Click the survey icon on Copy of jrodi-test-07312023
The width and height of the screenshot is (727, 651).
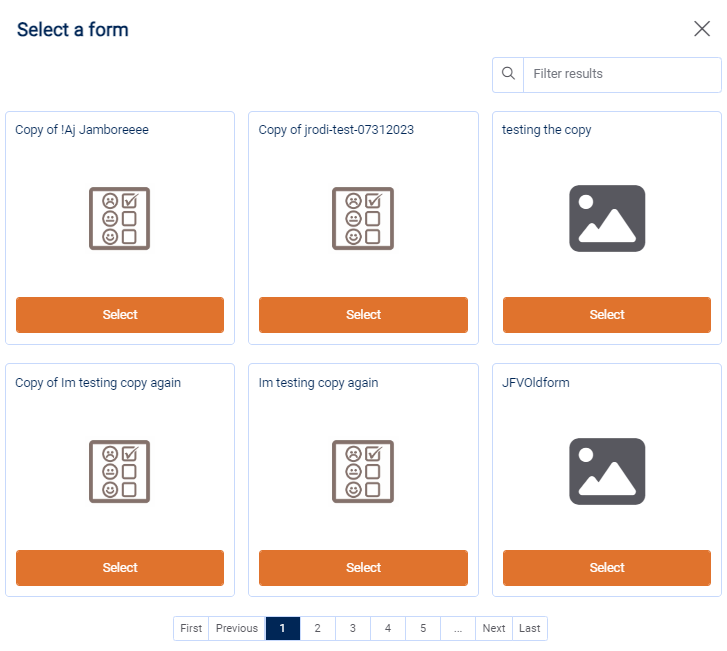click(363, 218)
